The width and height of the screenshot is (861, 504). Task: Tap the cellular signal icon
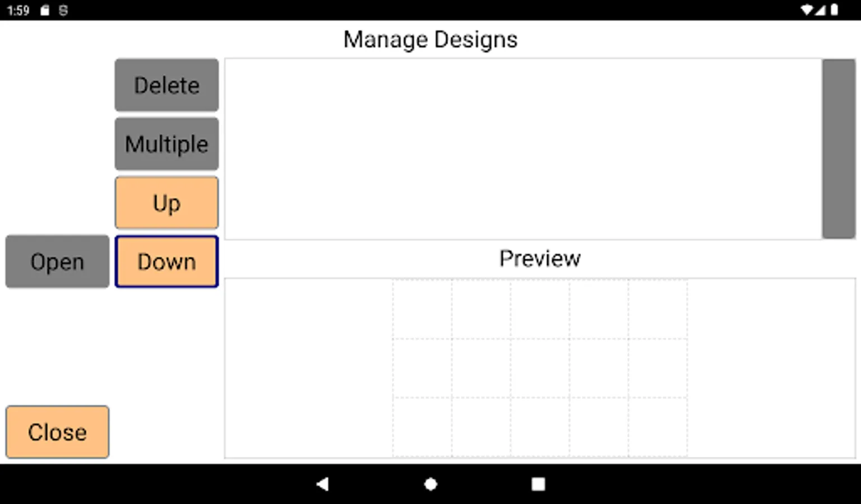click(x=820, y=10)
